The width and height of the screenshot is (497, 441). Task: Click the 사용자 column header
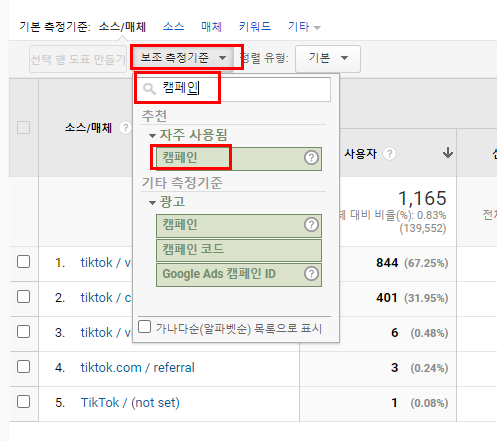click(x=360, y=154)
